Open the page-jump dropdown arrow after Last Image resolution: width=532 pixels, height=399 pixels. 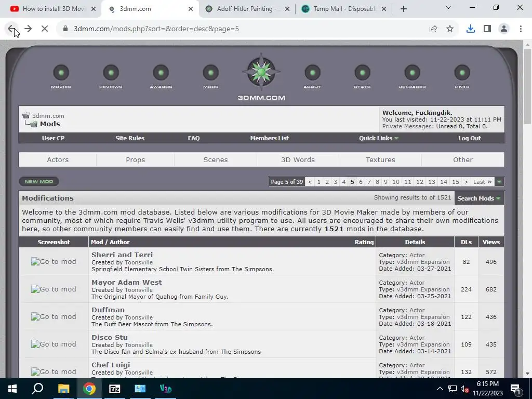pyautogui.click(x=499, y=182)
